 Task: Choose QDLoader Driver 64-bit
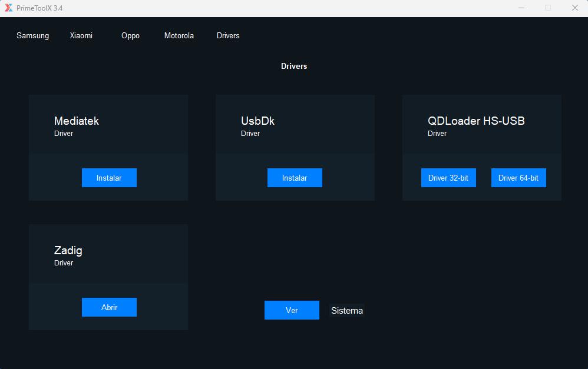pyautogui.click(x=518, y=178)
